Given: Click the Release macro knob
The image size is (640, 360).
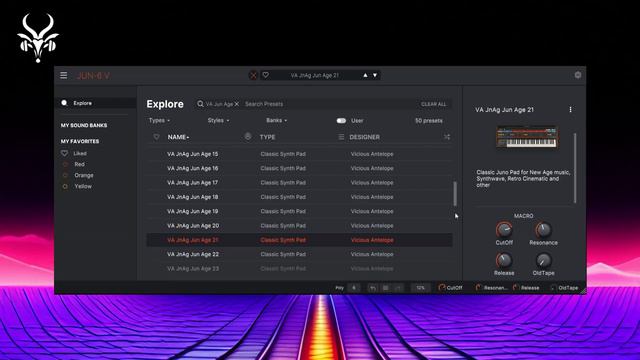Looking at the screenshot, I should (x=504, y=260).
